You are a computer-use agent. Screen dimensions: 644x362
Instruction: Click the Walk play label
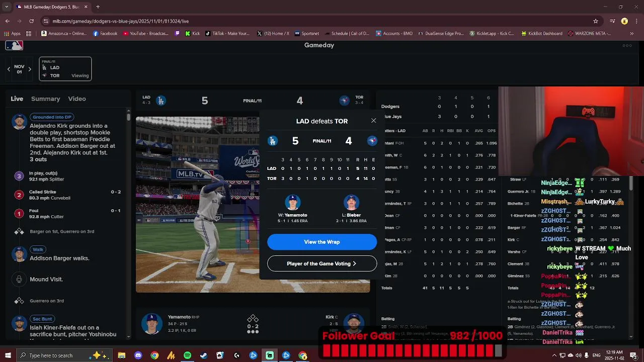pos(38,249)
